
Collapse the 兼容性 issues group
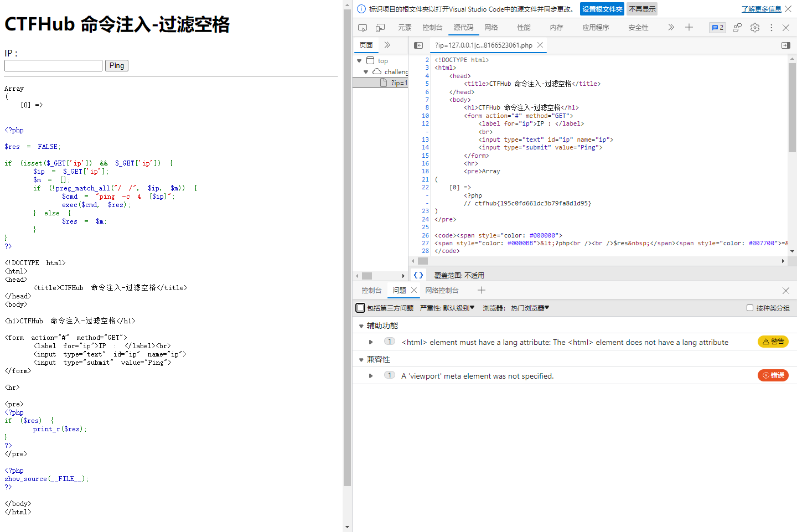(361, 360)
